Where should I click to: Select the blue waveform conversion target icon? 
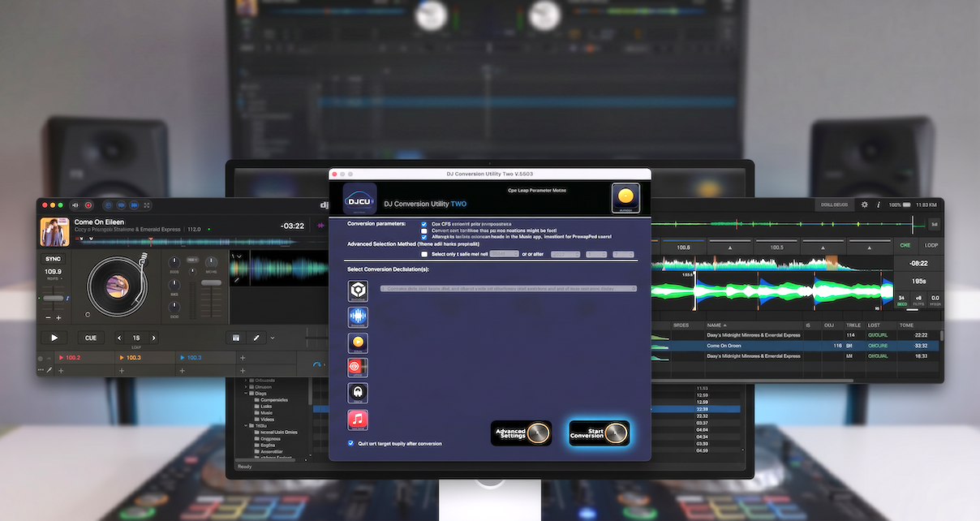point(358,316)
